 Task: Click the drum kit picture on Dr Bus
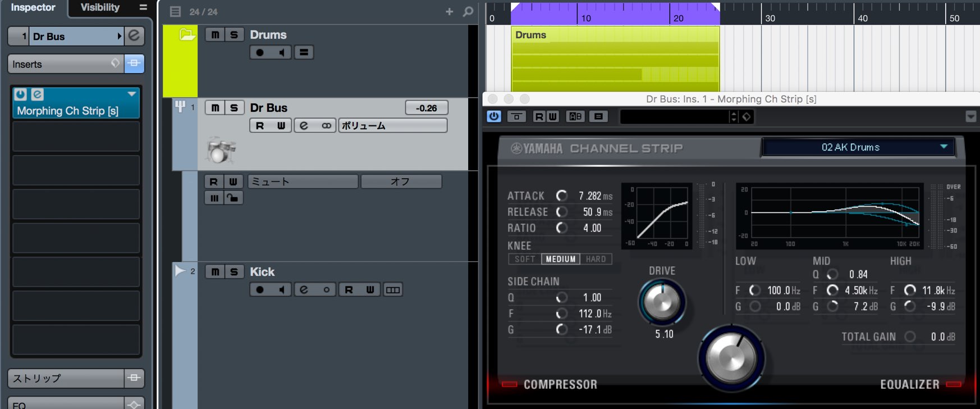tap(221, 150)
